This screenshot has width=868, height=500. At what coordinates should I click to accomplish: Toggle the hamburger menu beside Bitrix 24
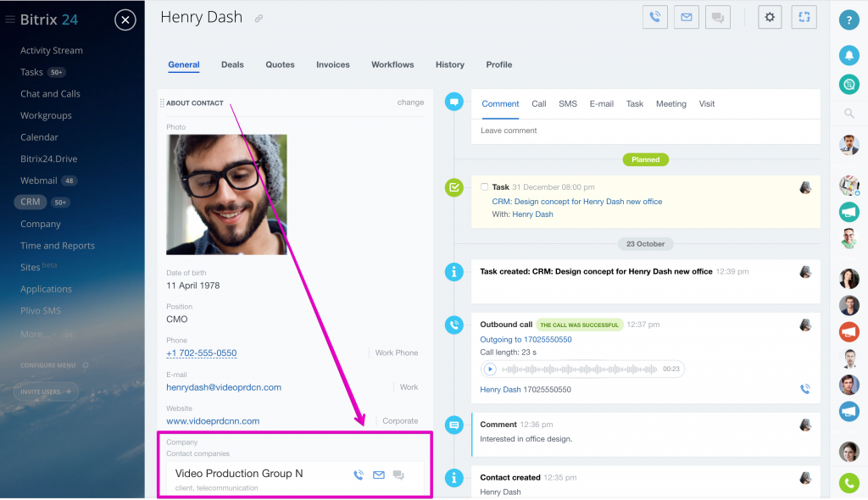pyautogui.click(x=10, y=19)
